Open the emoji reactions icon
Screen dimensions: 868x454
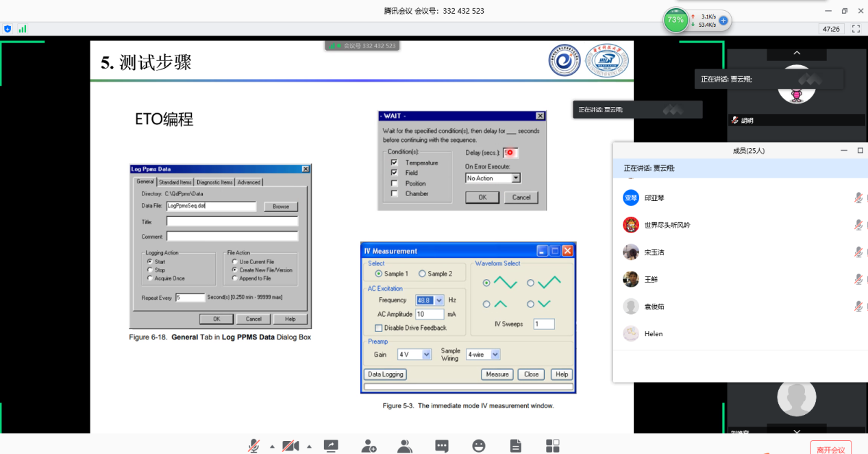point(479,446)
